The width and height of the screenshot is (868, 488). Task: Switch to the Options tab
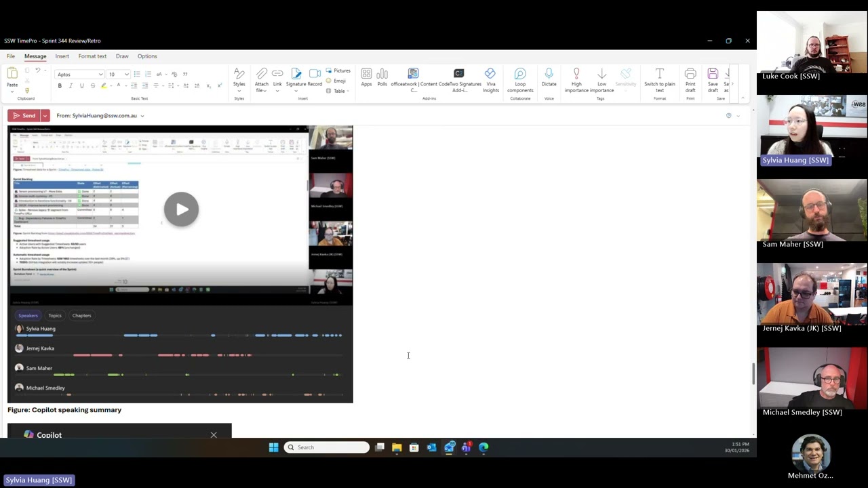tap(147, 56)
